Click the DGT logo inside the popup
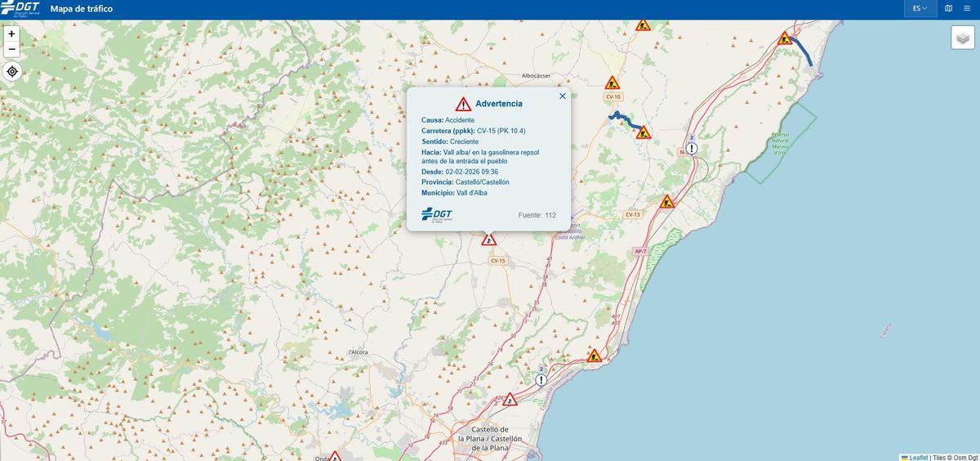 (x=437, y=215)
